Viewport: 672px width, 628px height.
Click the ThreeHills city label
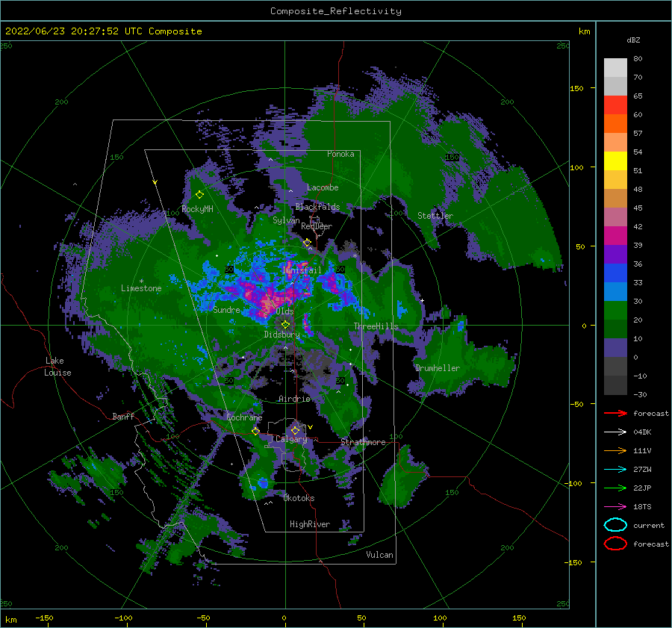tap(376, 326)
